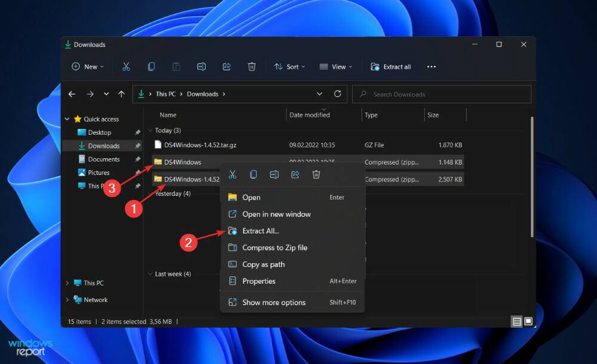Image resolution: width=597 pixels, height=364 pixels.
Task: Click the Share icon in the top toolbar
Action: click(x=227, y=67)
